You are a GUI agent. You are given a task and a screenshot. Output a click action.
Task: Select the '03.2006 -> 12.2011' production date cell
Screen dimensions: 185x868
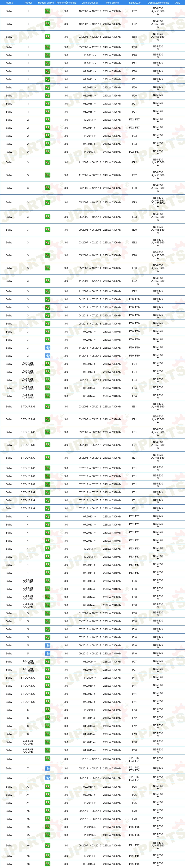pyautogui.click(x=90, y=188)
